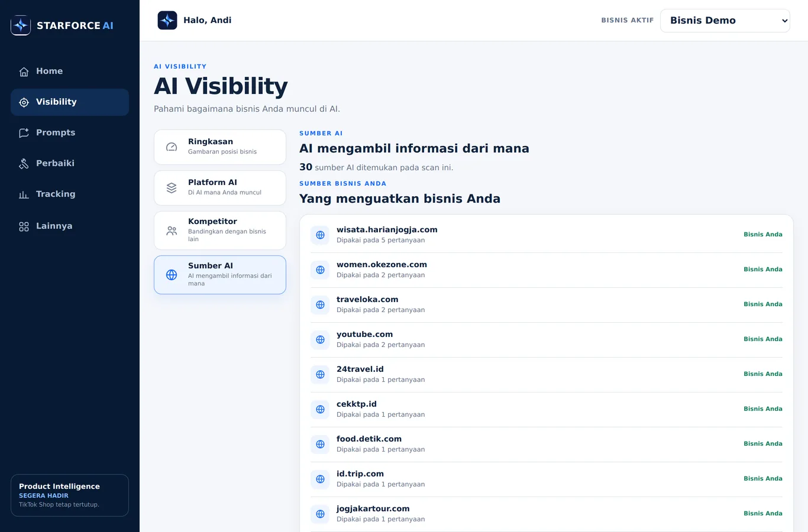The width and height of the screenshot is (808, 532).
Task: Click the Lainnya grid icon
Action: click(x=24, y=226)
